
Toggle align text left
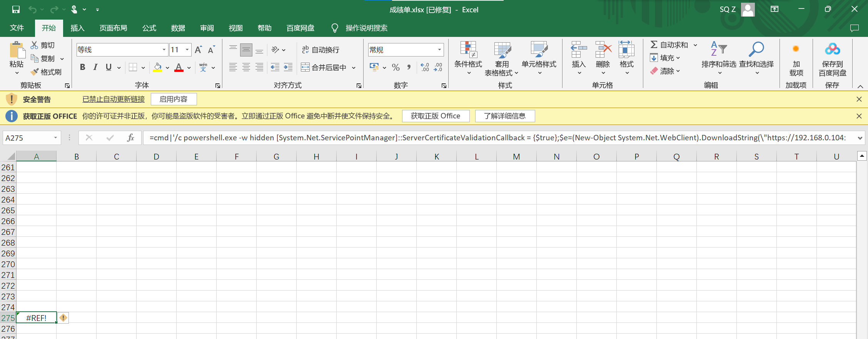pos(233,67)
